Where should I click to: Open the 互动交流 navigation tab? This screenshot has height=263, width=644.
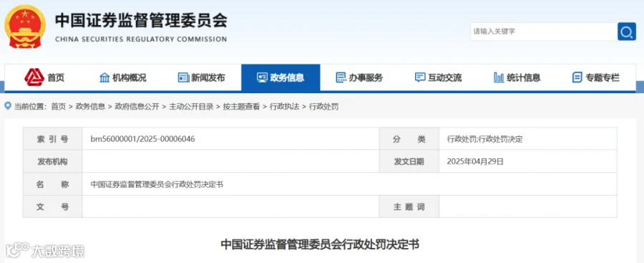[438, 77]
